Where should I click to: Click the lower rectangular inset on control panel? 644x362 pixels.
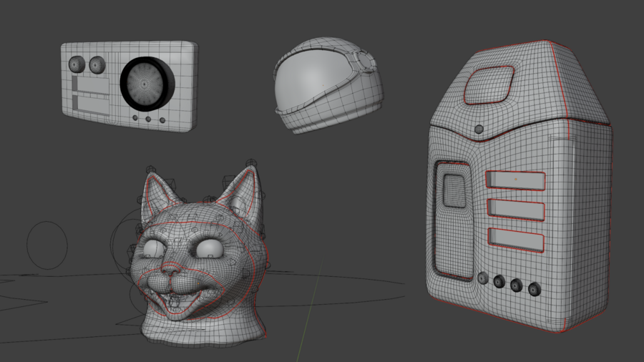pyautogui.click(x=91, y=104)
